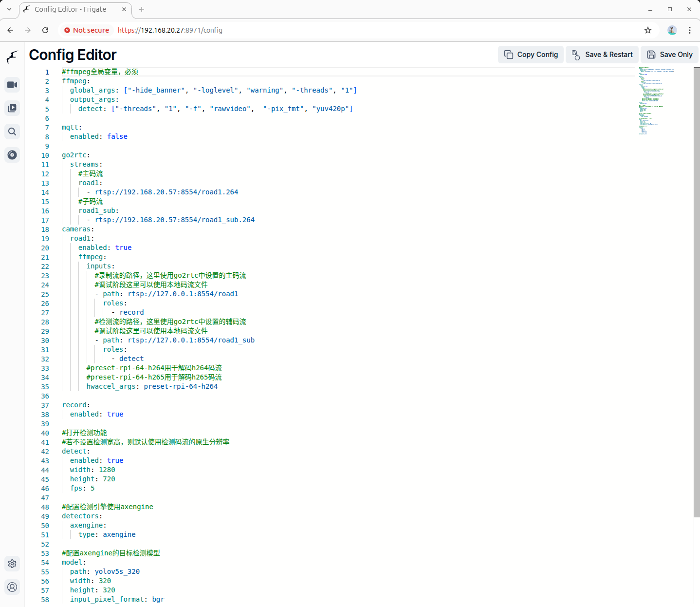Click the Save & Restart button
The image size is (700, 607).
point(602,55)
